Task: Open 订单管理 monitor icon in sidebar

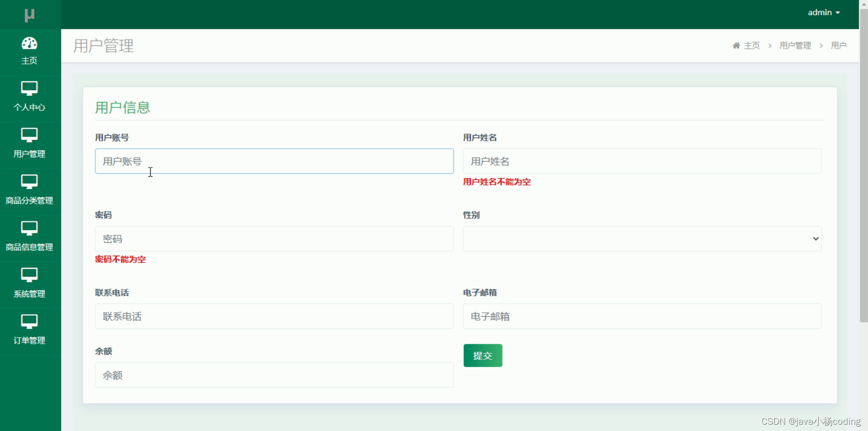Action: coord(30,322)
